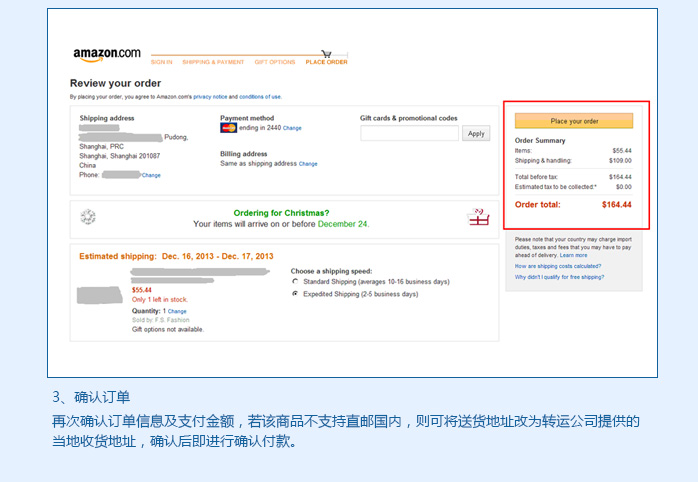Open Why didn't I qualify link
This screenshot has width=698, height=482.
(x=560, y=277)
